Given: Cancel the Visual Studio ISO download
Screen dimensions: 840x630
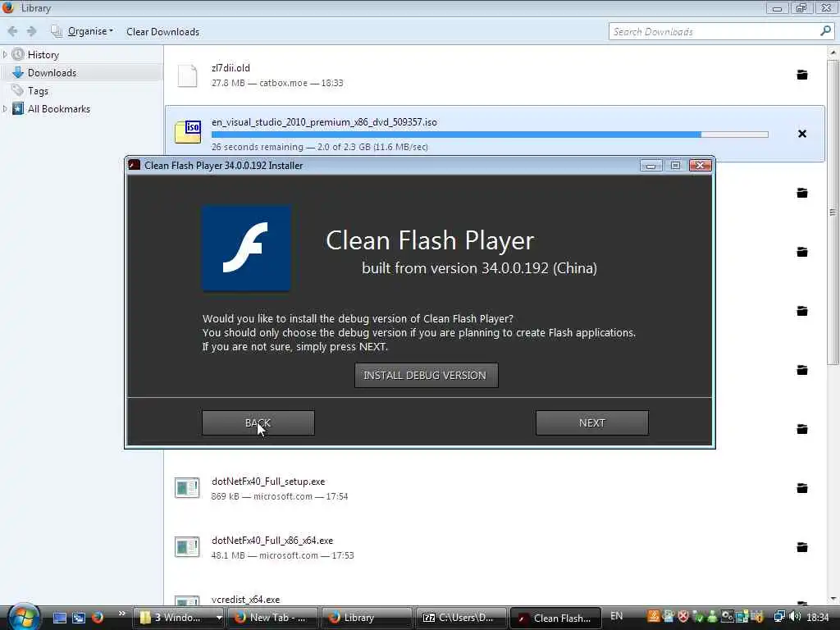Looking at the screenshot, I should coord(802,134).
